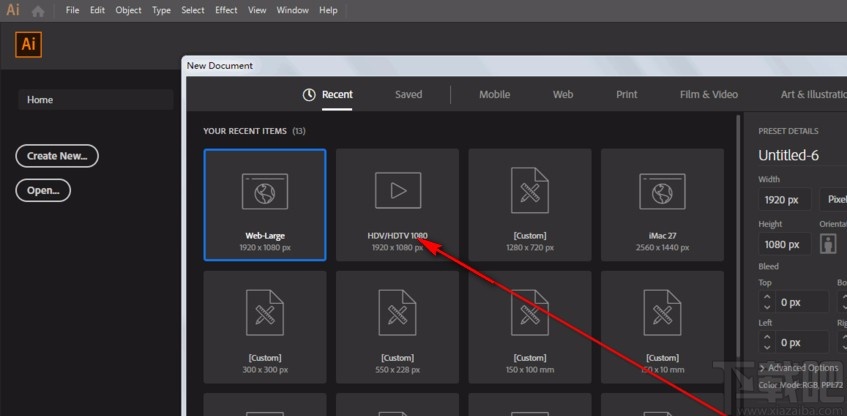Image resolution: width=847 pixels, height=416 pixels.
Task: Click the Create New button
Action: pos(57,156)
